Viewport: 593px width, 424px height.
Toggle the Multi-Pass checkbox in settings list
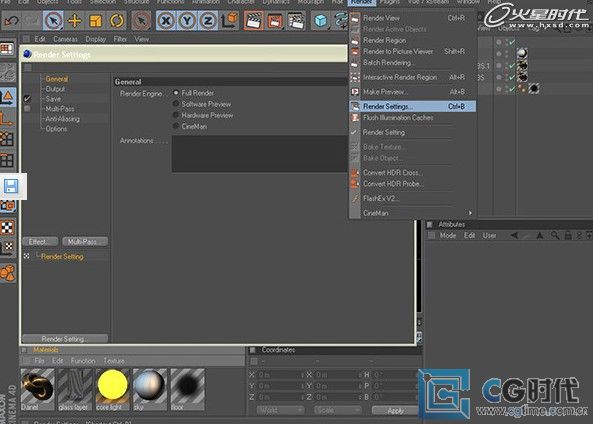27,109
